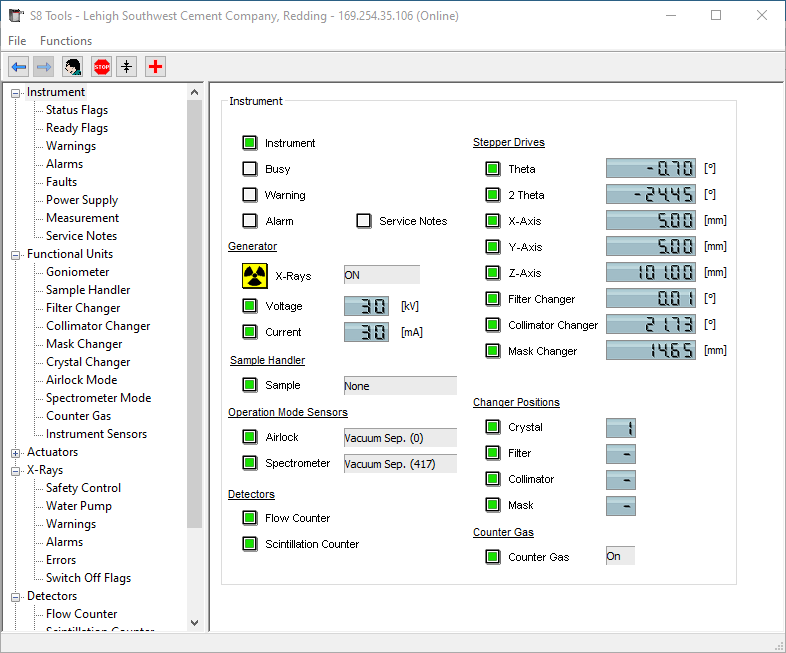This screenshot has width=786, height=653.
Task: Click the blue back arrow toolbar button
Action: click(x=19, y=67)
